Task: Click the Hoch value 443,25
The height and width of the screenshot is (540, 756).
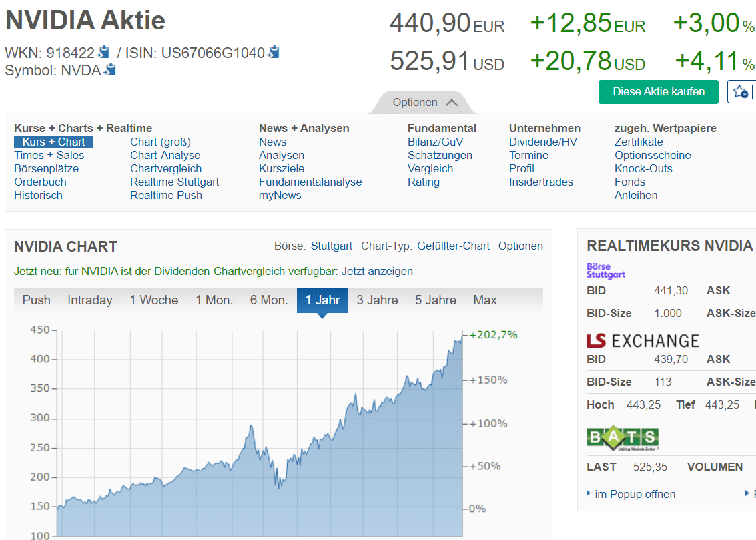Action: click(643, 405)
